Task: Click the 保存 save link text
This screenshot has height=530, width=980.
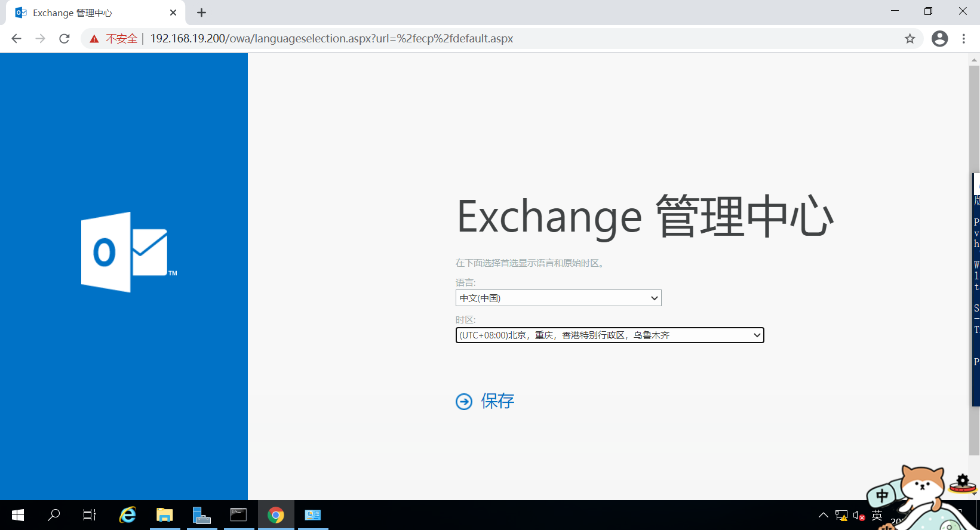Action: [497, 401]
